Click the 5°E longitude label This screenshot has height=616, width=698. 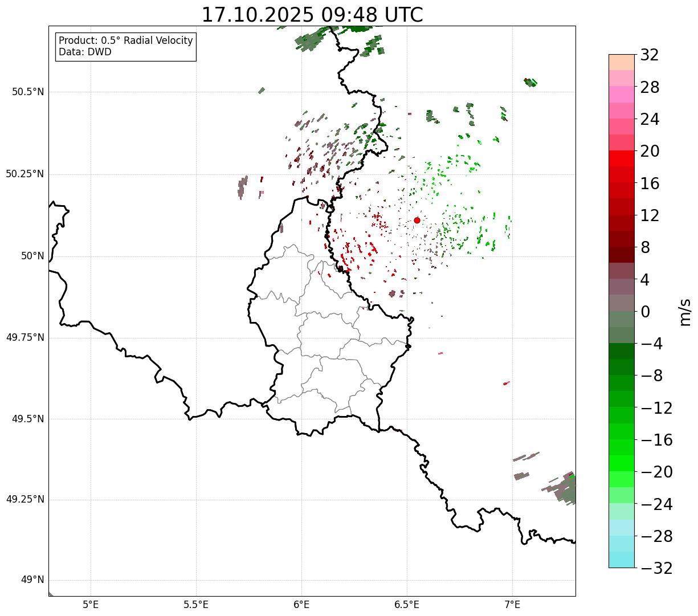point(91,605)
